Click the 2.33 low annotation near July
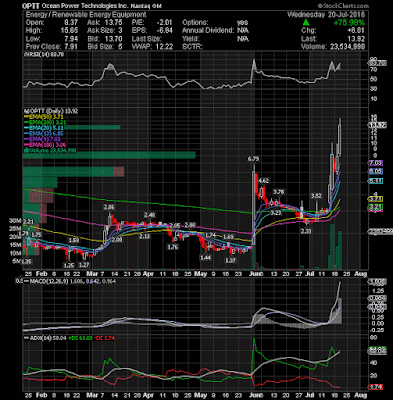This screenshot has height=400, width=393. (306, 231)
